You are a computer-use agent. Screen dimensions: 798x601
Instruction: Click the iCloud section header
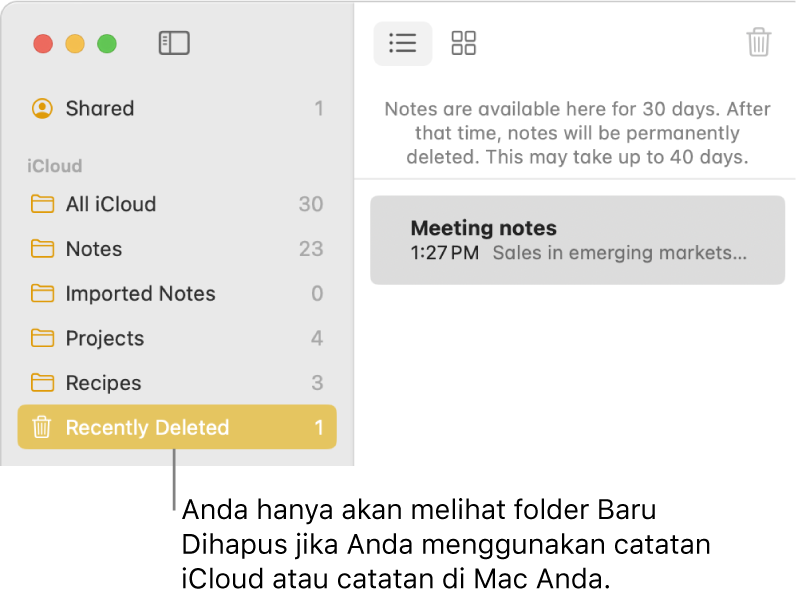(x=54, y=166)
